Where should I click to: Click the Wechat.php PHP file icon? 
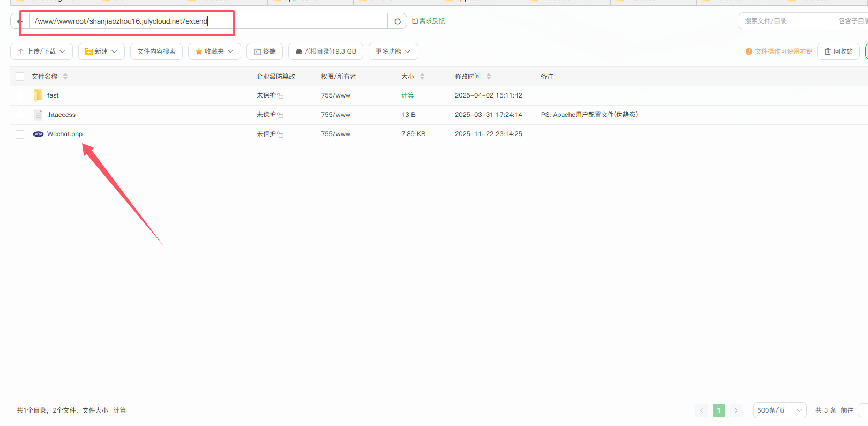pyautogui.click(x=38, y=134)
